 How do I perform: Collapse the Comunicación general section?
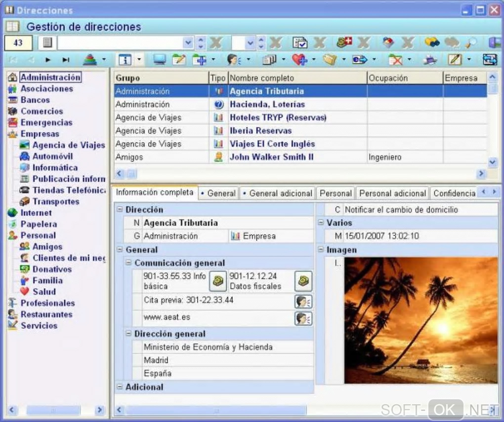tap(128, 263)
